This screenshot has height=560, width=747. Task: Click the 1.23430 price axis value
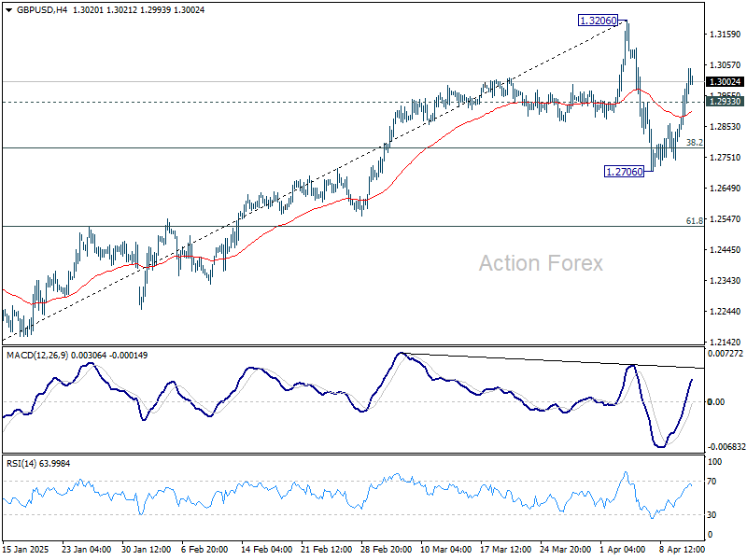point(726,281)
